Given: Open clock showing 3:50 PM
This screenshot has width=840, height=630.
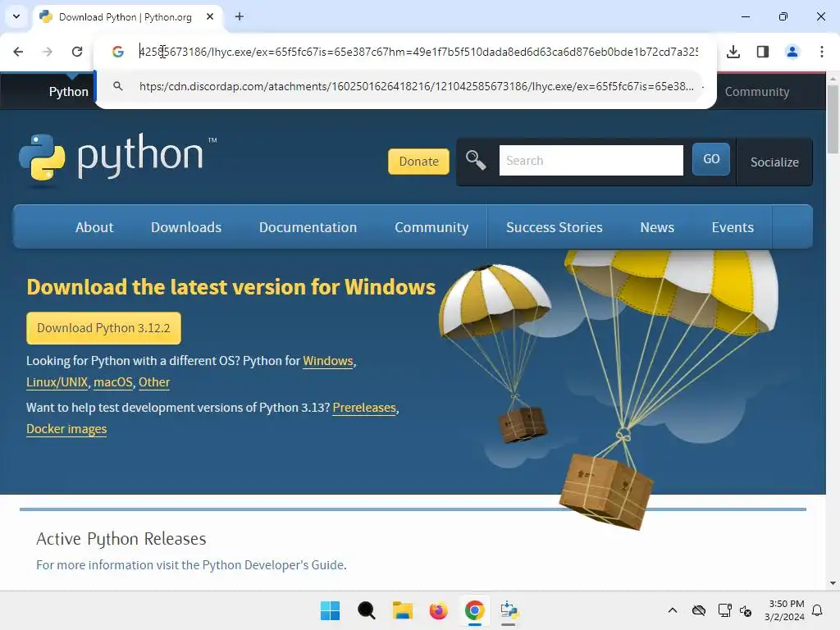Looking at the screenshot, I should point(785,610).
